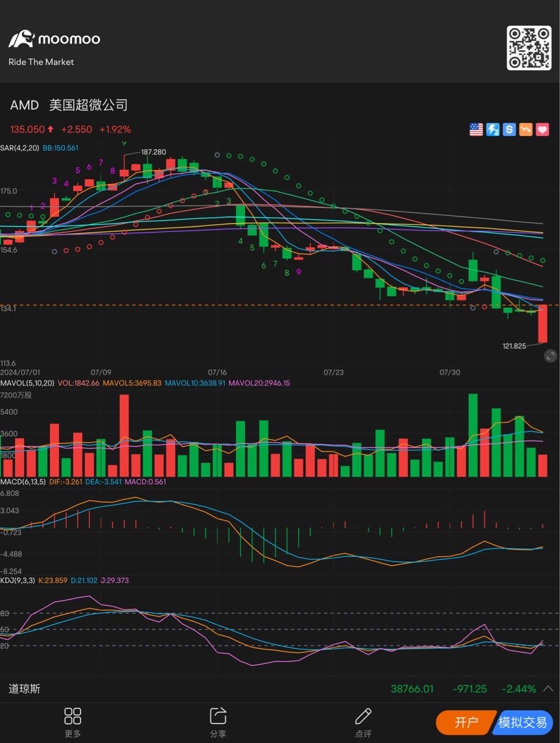
Task: Click the moomoo logo
Action: (54, 39)
